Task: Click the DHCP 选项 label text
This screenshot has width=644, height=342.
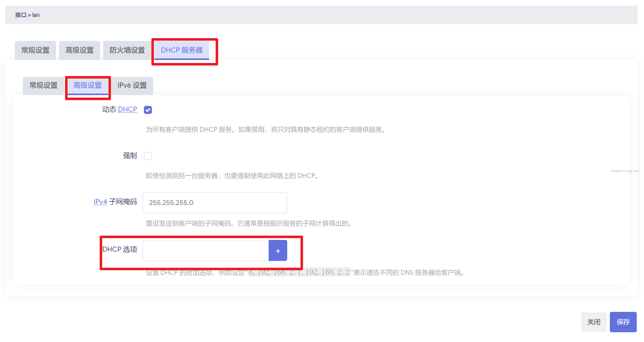Action: 120,249
